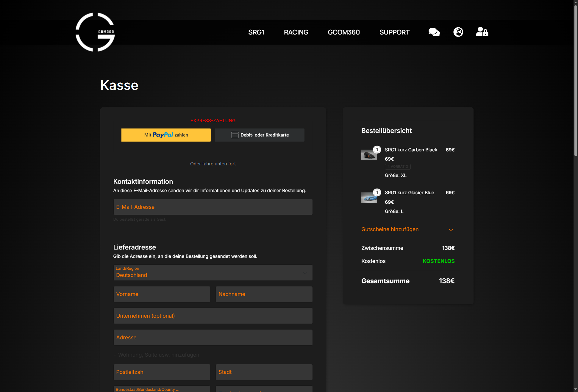The image size is (578, 392).
Task: Open the Bundesstaat/Bundesland dropdown
Action: [x=162, y=389]
